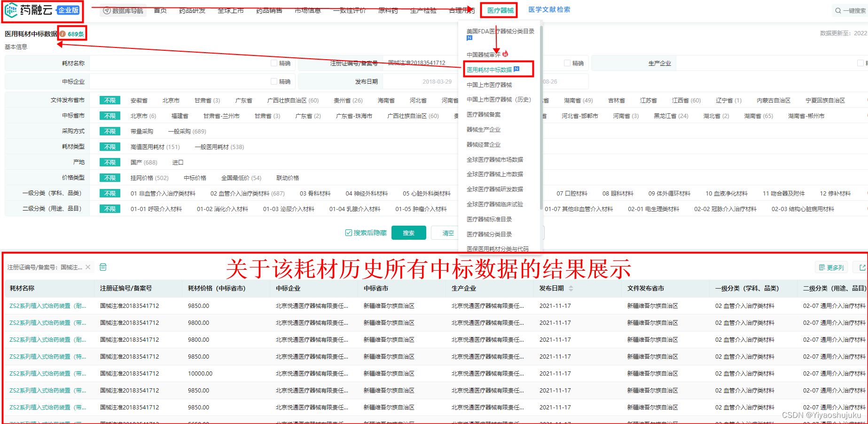Filter 价格类型 by 挂网价格 (502)
Image resolution: width=868 pixels, height=424 pixels.
click(149, 178)
